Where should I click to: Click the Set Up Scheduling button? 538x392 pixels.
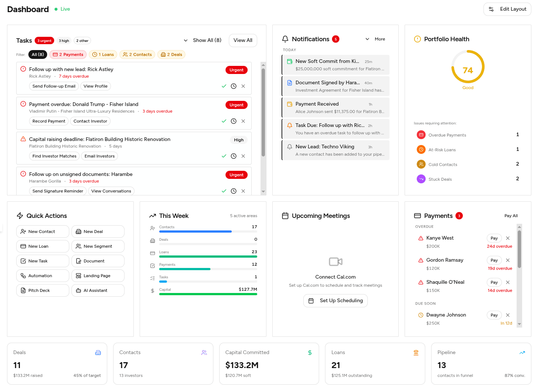click(335, 300)
